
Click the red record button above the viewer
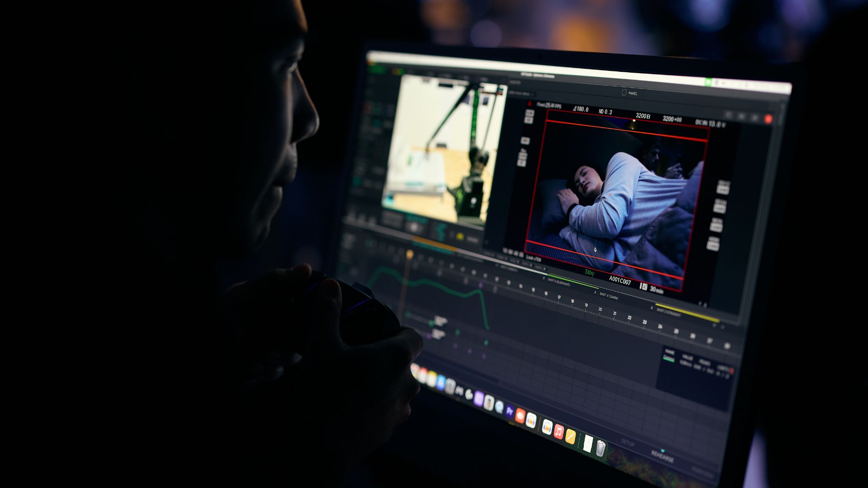coord(768,119)
